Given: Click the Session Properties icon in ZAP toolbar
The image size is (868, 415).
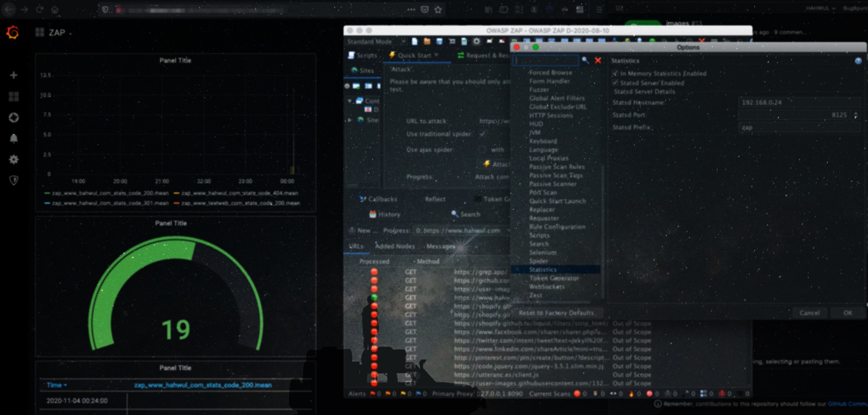Looking at the screenshot, I should click(464, 41).
